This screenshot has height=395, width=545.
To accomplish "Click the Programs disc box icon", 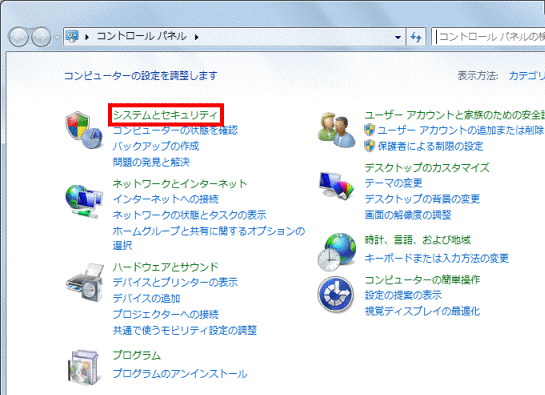I will tap(83, 367).
